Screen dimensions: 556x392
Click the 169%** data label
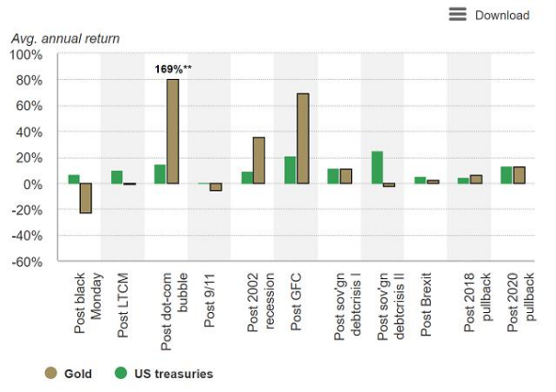tap(173, 69)
